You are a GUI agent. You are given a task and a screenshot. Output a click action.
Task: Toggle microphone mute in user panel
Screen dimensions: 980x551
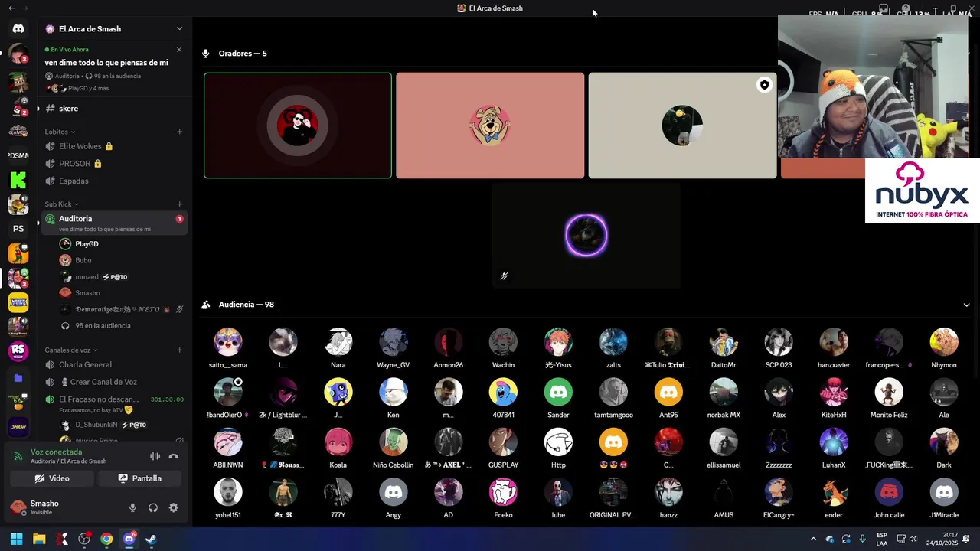click(x=132, y=507)
